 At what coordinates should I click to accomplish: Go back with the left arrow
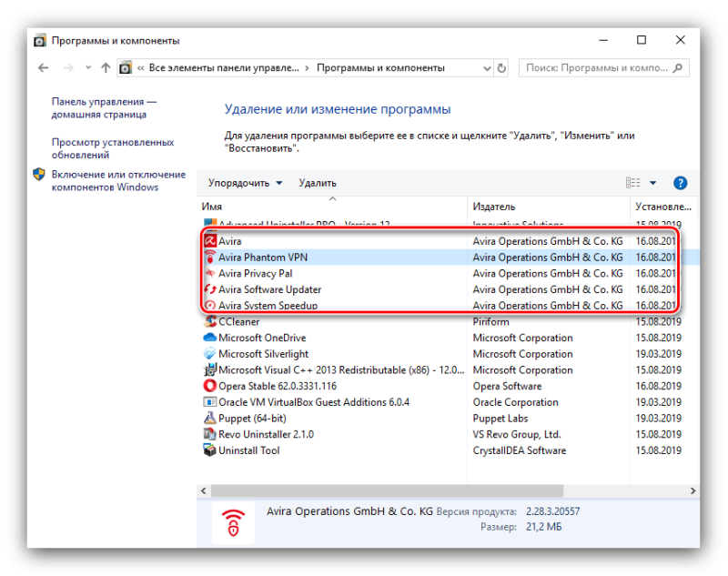43,68
